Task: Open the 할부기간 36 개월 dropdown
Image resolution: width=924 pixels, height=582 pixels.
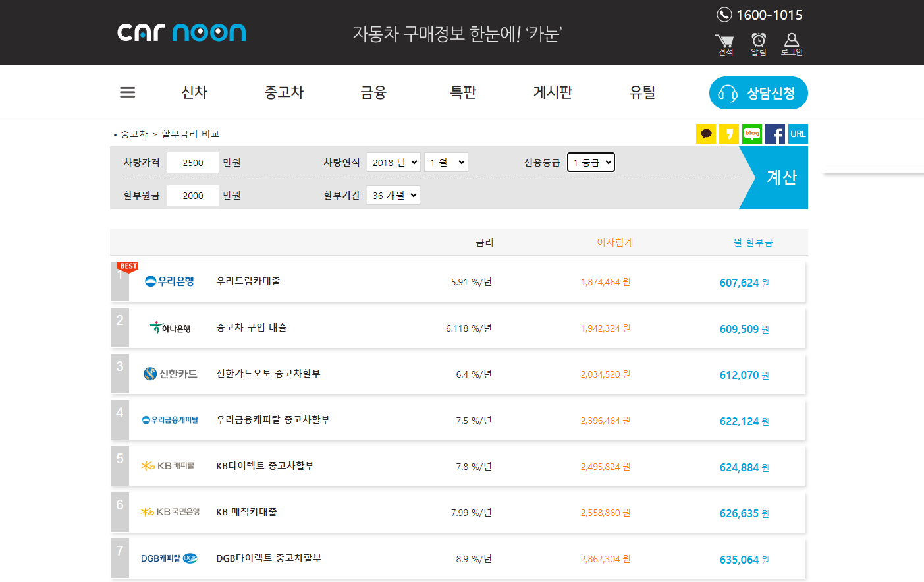Action: tap(393, 195)
